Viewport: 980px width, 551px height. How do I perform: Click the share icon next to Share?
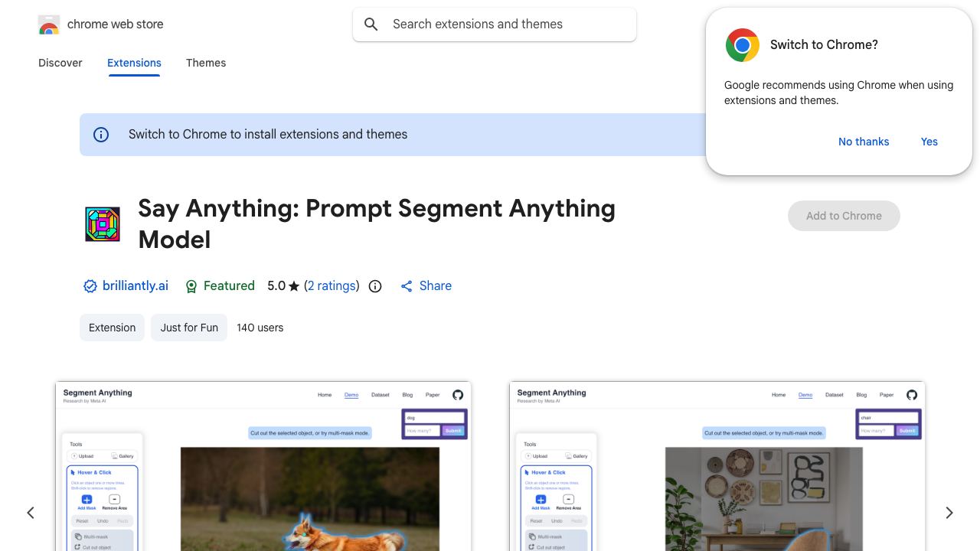[x=407, y=286]
